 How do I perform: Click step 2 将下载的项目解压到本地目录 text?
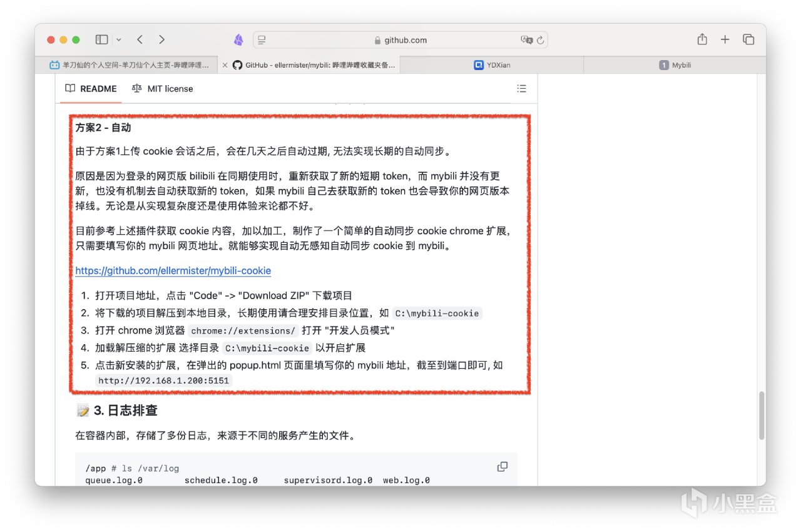(288, 313)
